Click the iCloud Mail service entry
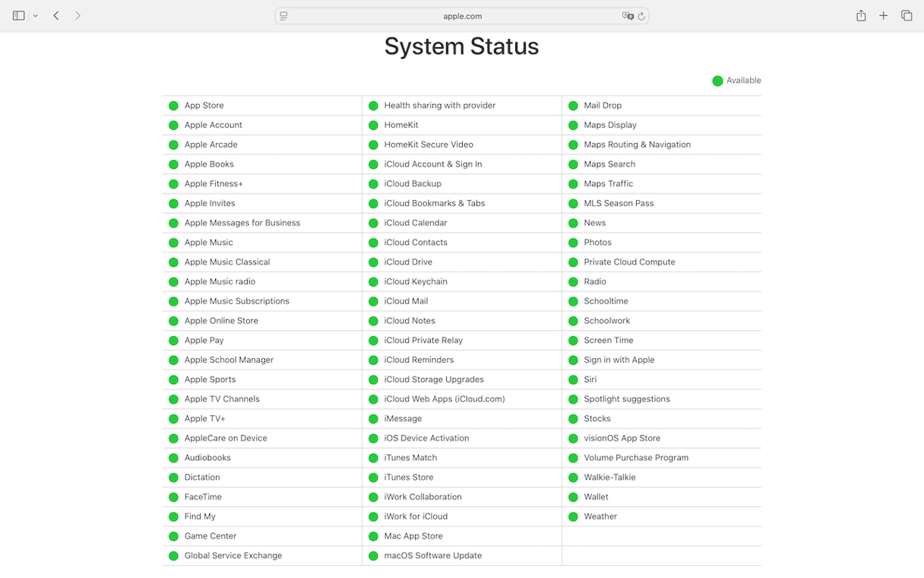Screen dimensions: 924x578 406,301
